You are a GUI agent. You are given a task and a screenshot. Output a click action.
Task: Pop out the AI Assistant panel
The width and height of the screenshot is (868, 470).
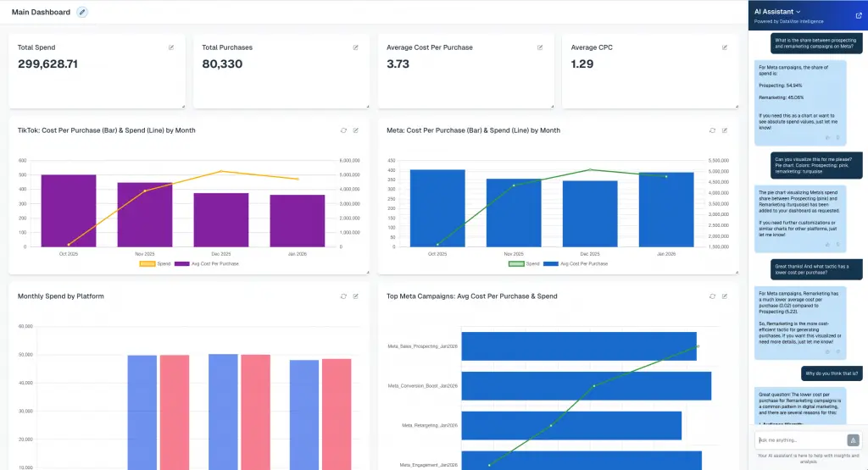pos(859,14)
